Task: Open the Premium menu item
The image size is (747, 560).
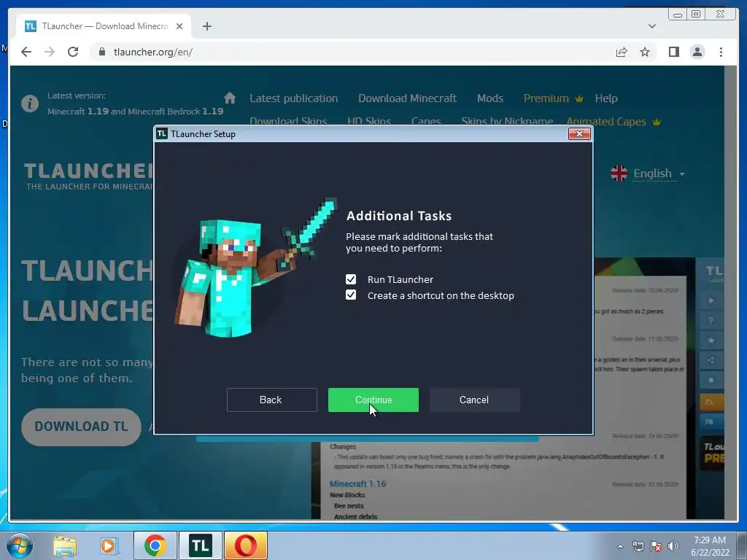Action: coord(553,98)
